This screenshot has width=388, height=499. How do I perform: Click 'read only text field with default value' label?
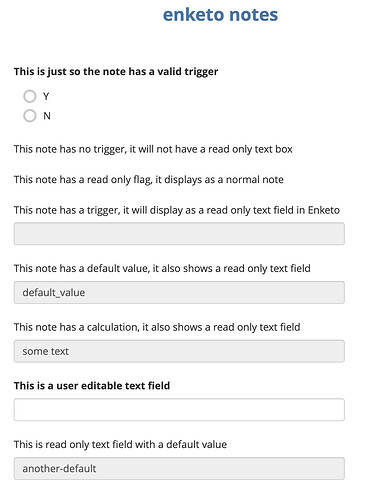pos(120,444)
